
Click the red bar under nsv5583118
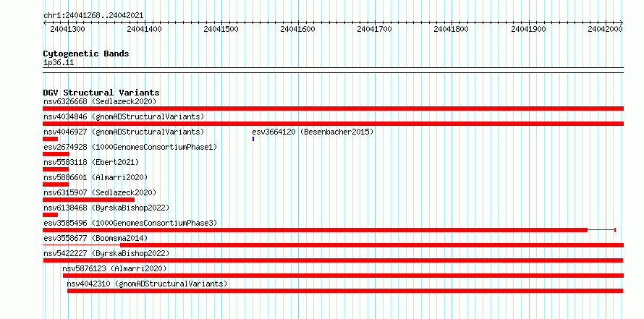click(56, 169)
